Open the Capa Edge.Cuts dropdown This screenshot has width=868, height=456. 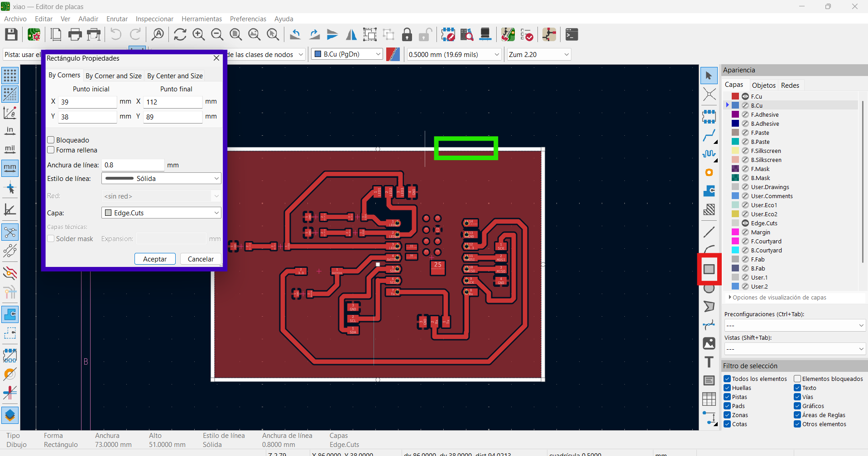161,213
